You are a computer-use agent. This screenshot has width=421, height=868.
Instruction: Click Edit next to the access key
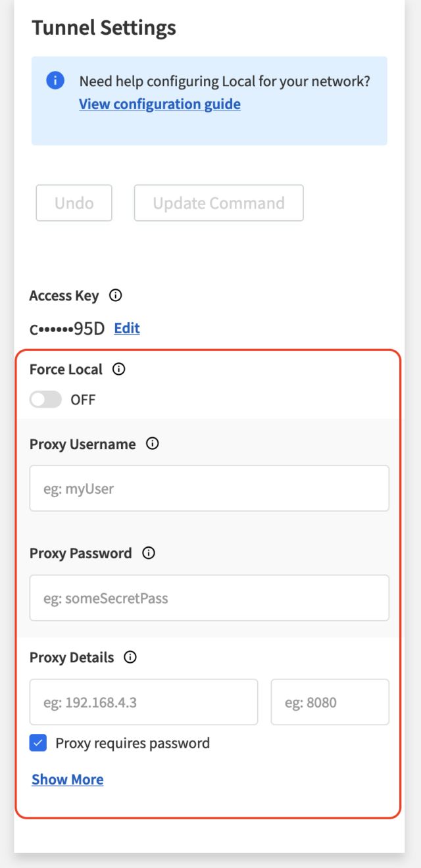coord(127,327)
